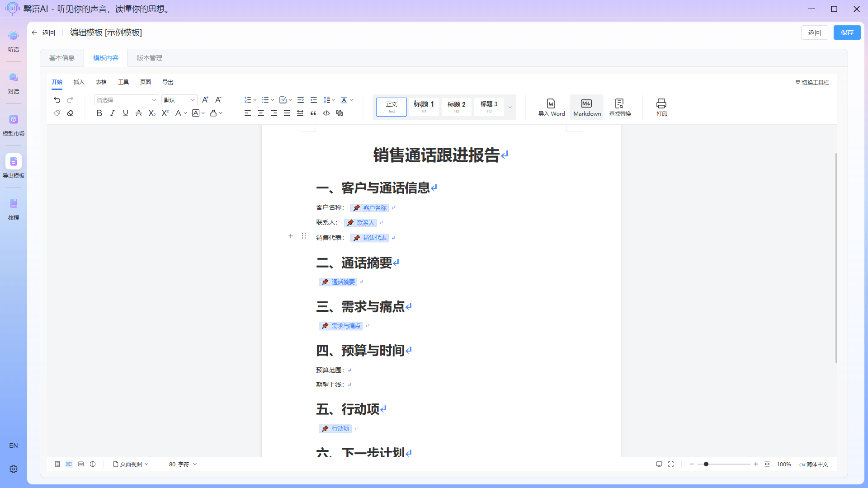Import a Word document

pyautogui.click(x=552, y=108)
